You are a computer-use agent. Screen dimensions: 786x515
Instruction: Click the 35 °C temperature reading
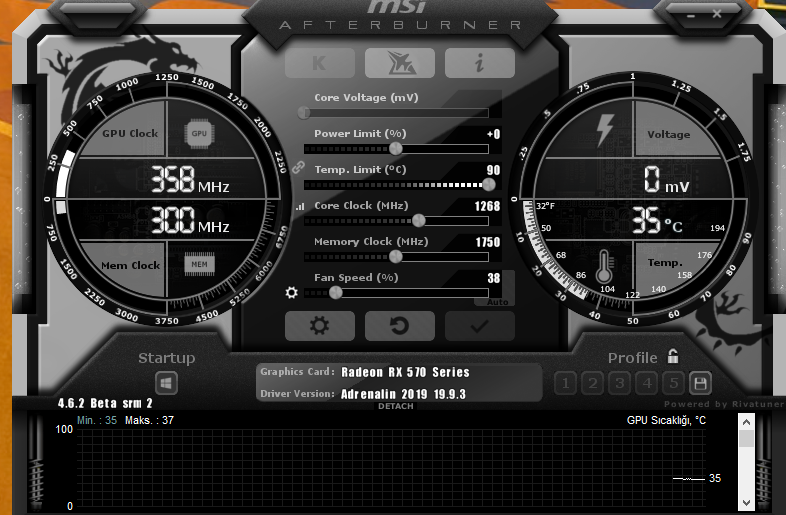657,221
